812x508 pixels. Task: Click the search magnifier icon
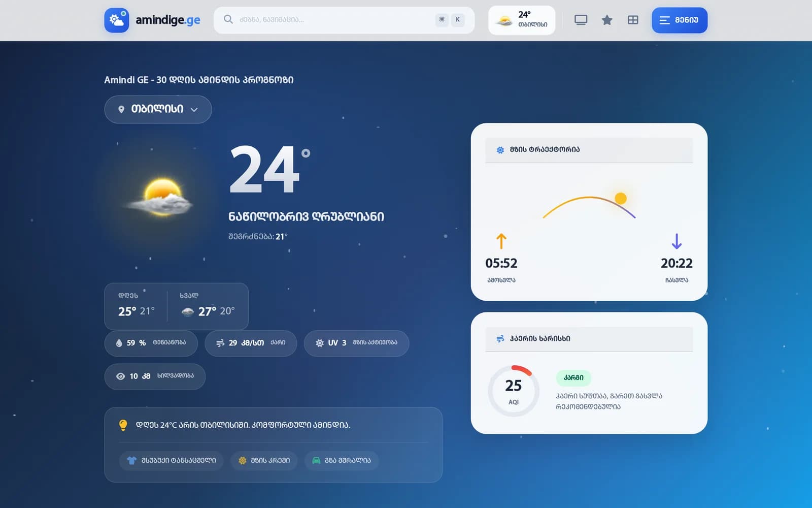tap(228, 19)
